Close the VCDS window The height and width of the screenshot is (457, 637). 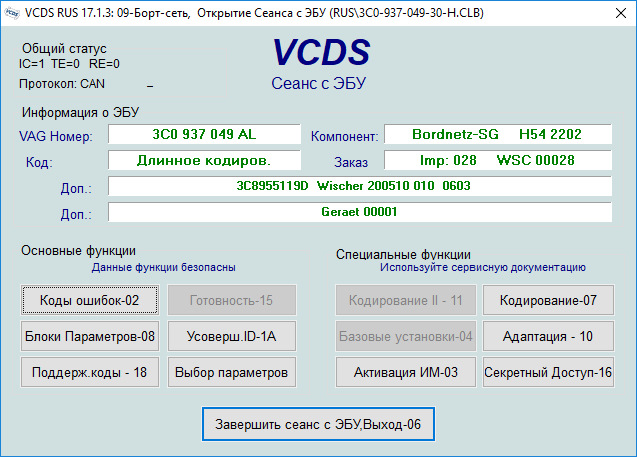[x=621, y=13]
